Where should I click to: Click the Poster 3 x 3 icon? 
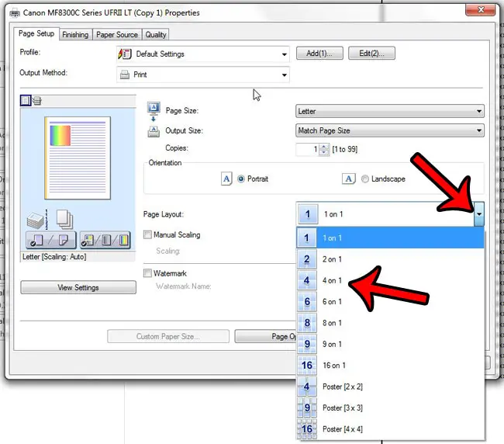tap(306, 408)
